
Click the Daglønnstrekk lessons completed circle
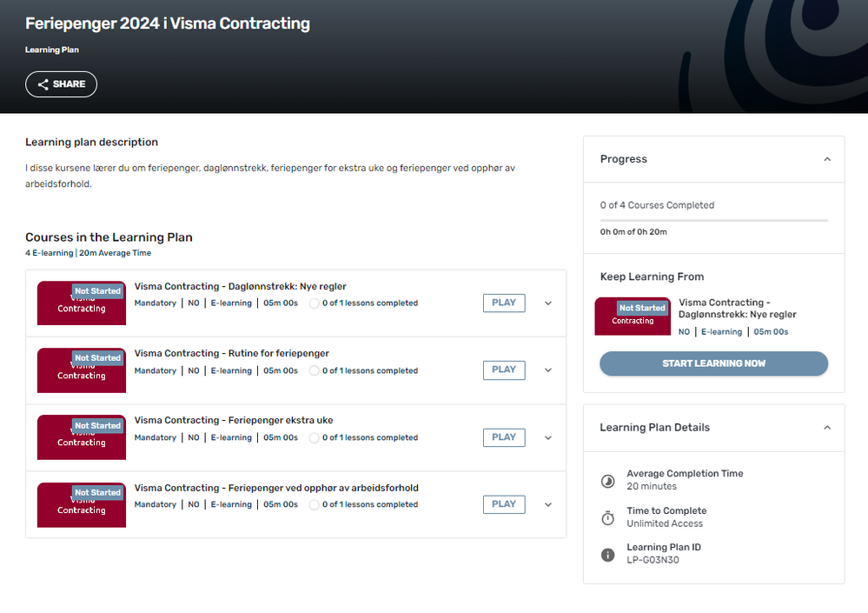(x=315, y=303)
